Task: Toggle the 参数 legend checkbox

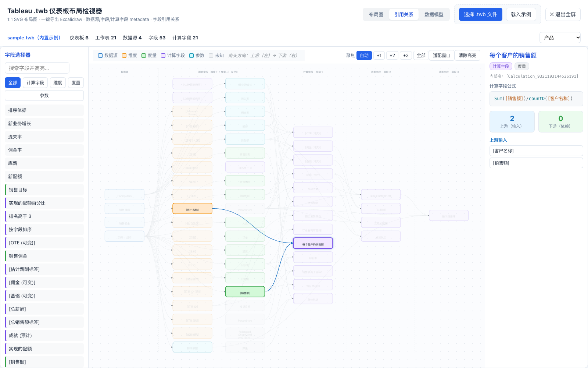Action: coord(191,56)
